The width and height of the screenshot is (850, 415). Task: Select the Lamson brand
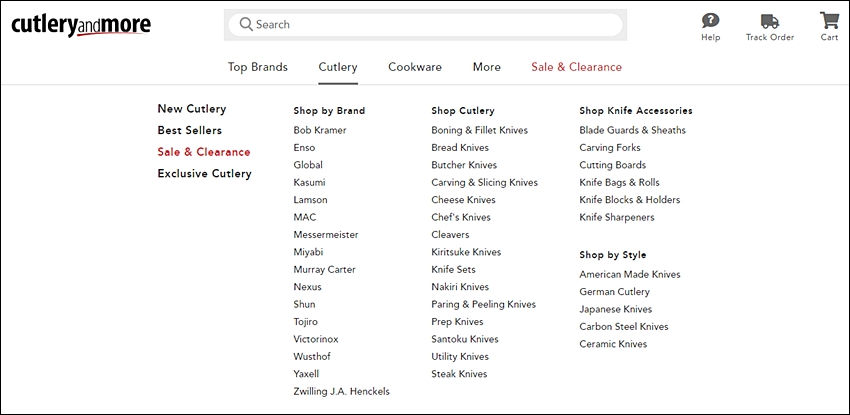(x=311, y=200)
